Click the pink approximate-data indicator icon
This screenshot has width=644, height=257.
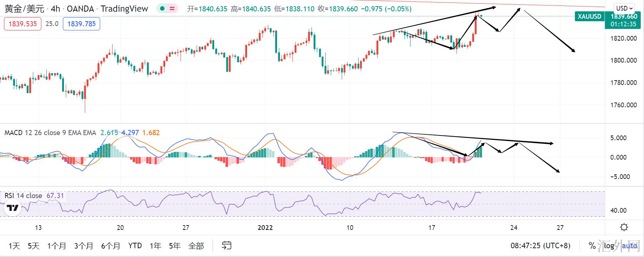tap(172, 9)
